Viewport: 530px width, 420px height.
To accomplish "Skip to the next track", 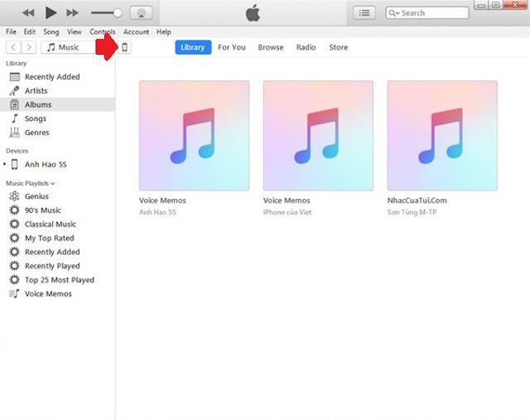I will (x=72, y=12).
